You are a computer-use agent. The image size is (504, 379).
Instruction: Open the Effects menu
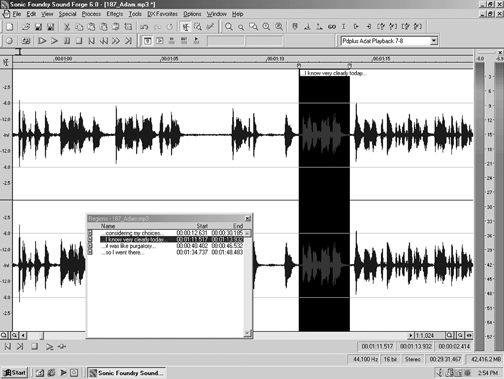(115, 14)
